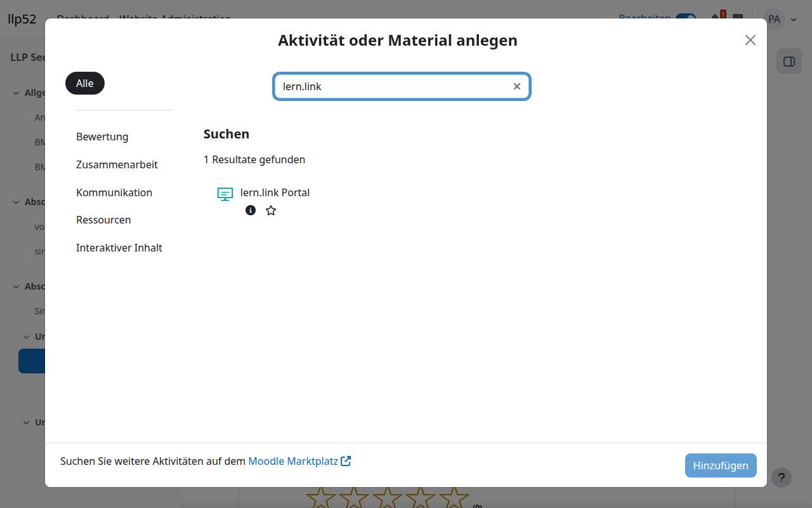Show info for lern.link Portal
Screen dimensions: 812x508
tap(251, 210)
